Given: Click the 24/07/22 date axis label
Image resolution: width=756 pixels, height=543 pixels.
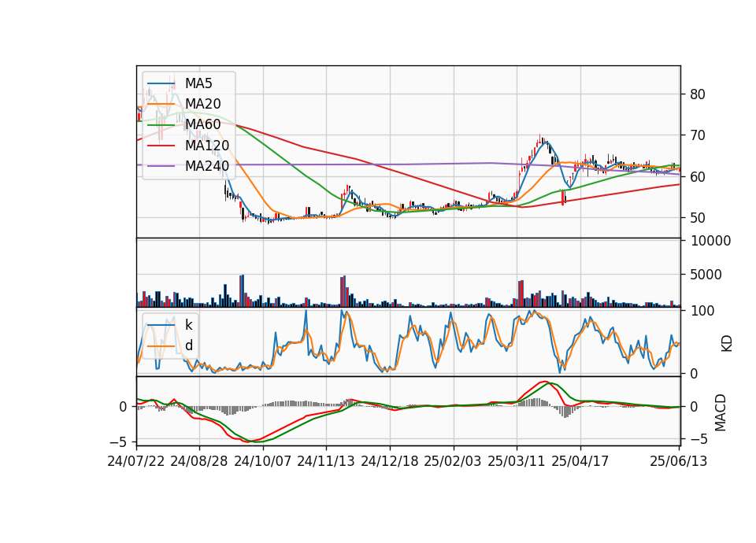Looking at the screenshot, I should tap(136, 461).
